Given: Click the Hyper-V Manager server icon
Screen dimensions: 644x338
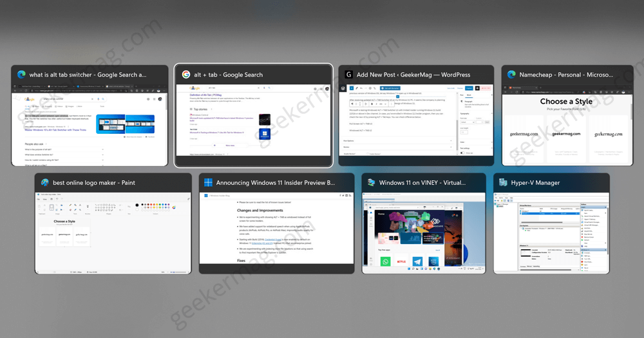Looking at the screenshot, I should click(x=503, y=182).
